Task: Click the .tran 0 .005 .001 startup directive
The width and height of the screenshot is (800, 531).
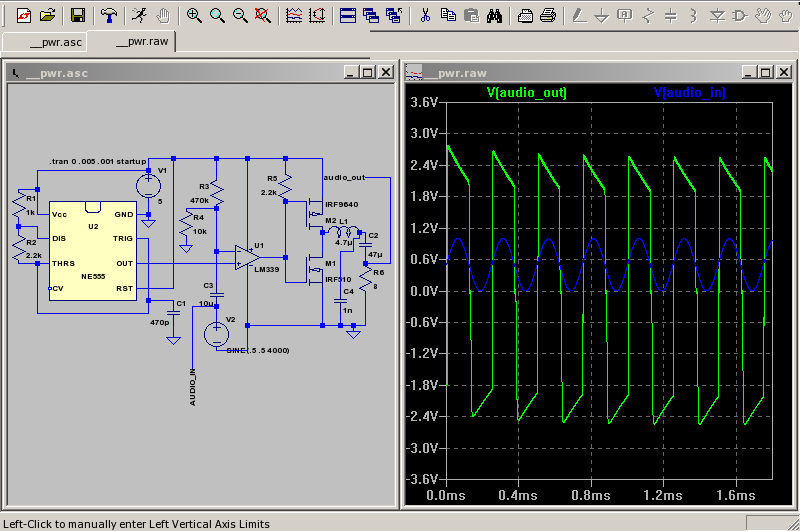Action: click(98, 161)
